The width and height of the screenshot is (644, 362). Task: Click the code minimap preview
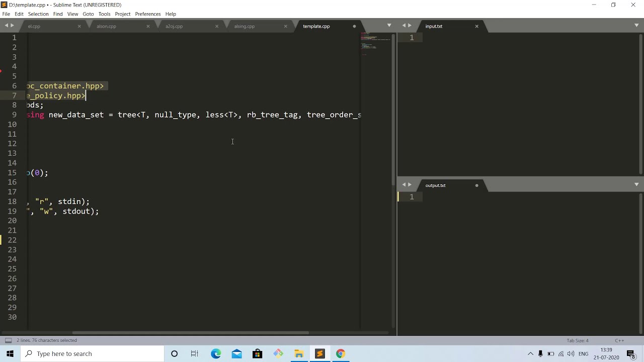pos(376,44)
